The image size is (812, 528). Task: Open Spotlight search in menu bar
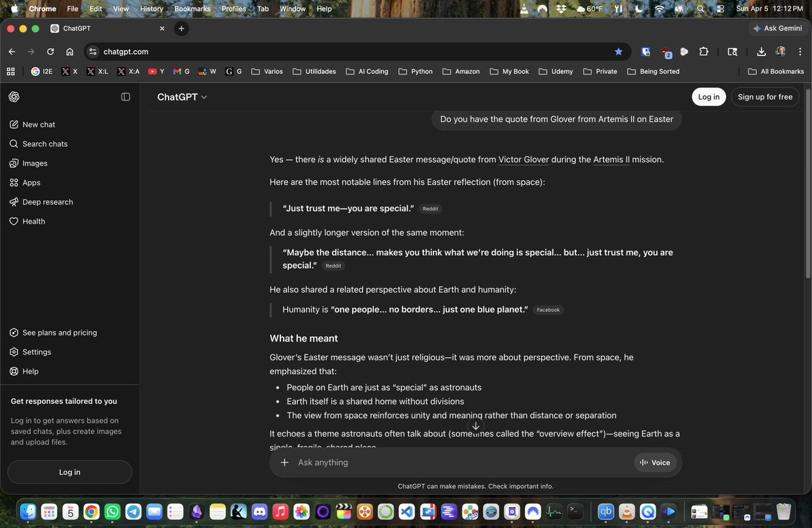pos(700,9)
